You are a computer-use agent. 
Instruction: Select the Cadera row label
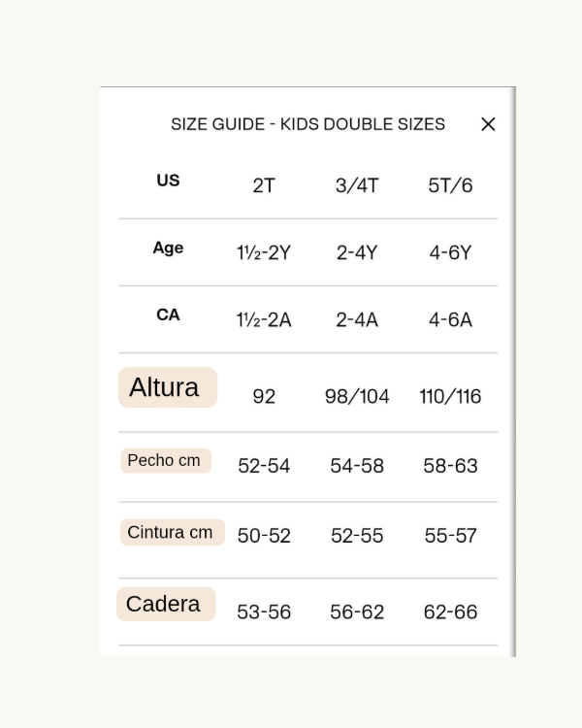click(165, 604)
